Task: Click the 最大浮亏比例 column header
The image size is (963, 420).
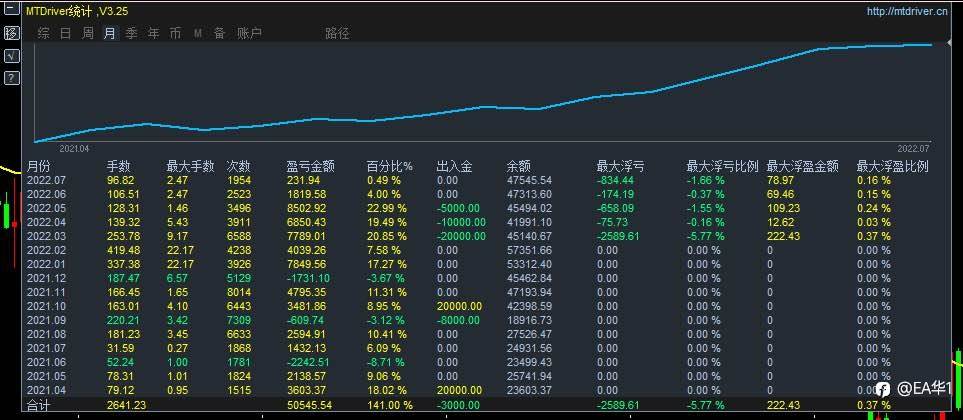Action: point(723,166)
